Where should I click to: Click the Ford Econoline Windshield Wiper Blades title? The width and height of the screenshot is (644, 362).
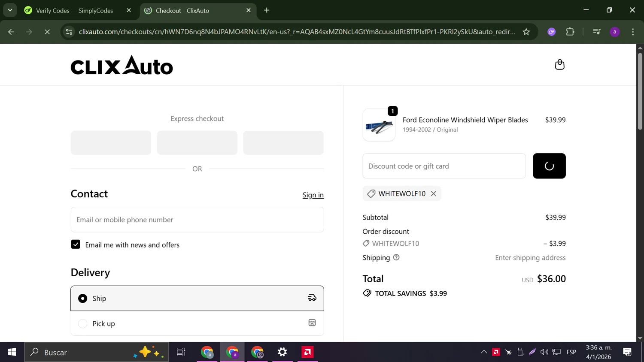pos(465,120)
